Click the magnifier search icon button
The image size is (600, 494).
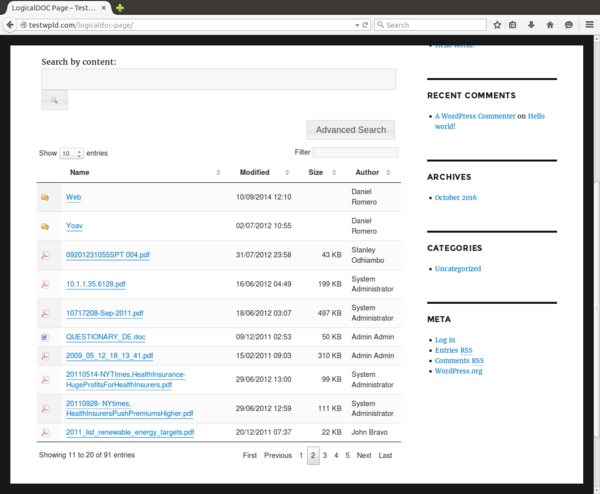pos(54,100)
